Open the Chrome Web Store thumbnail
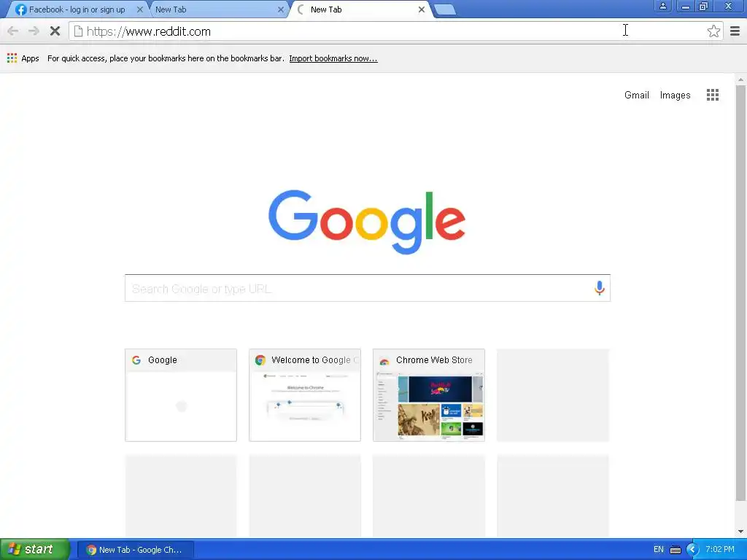This screenshot has height=560, width=747. 428,395
